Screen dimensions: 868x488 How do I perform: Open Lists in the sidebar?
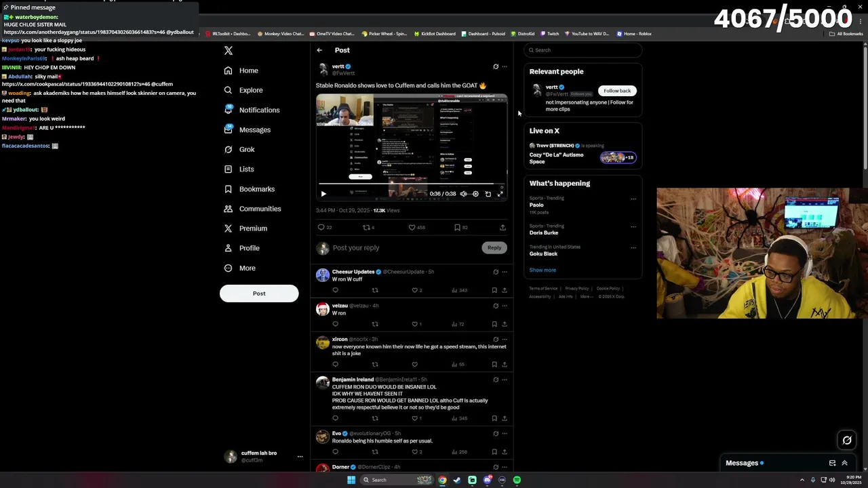pos(239,169)
